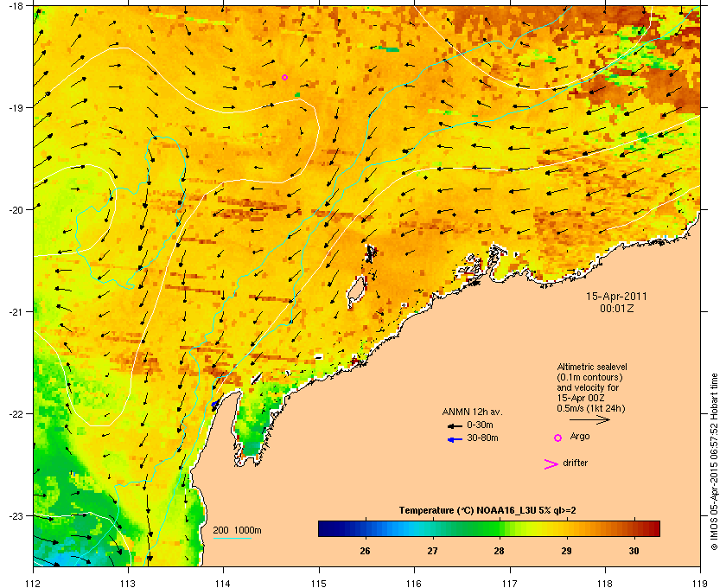The height and width of the screenshot is (588, 726).
Task: Click the latitude axis label -22
Action: click(x=15, y=413)
